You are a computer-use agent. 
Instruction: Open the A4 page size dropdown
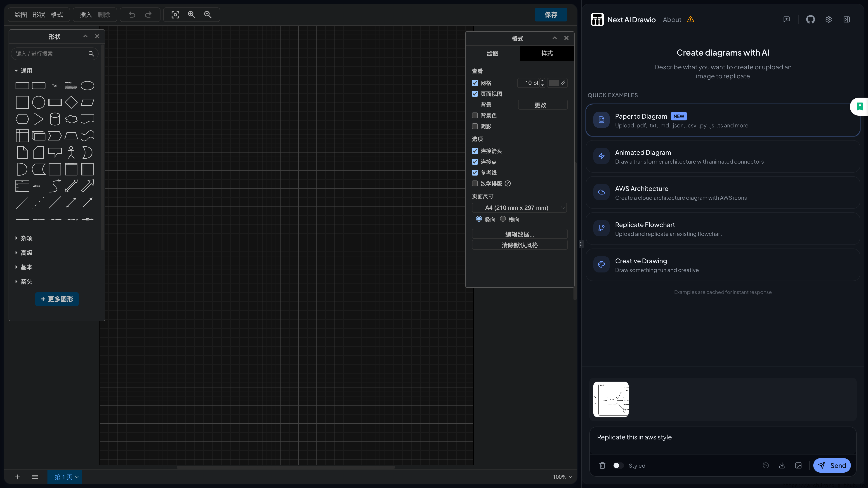[519, 208]
